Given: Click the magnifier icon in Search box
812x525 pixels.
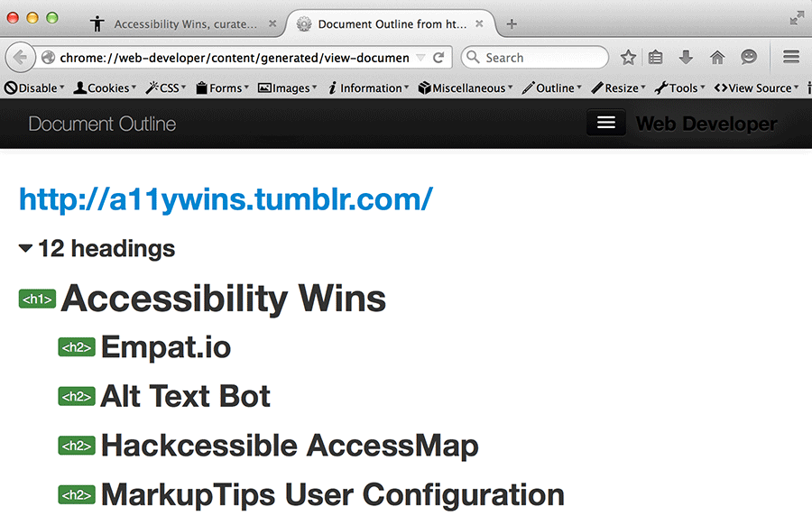Looking at the screenshot, I should [x=473, y=57].
